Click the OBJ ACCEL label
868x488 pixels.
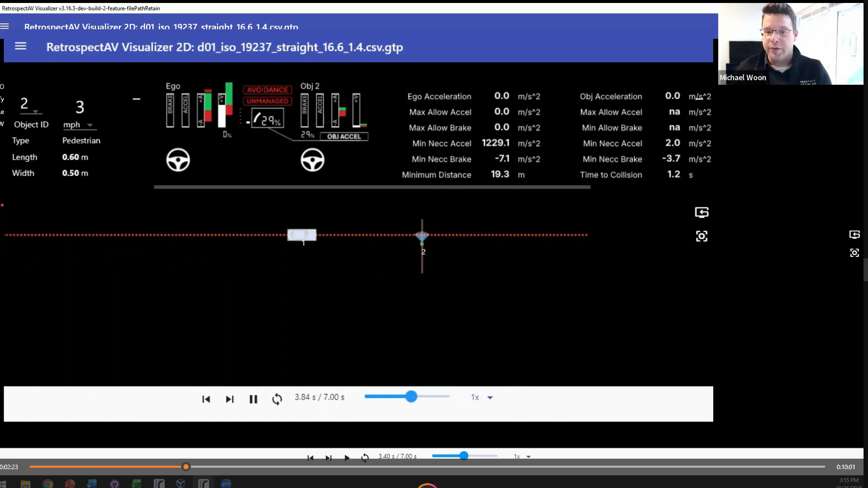[344, 136]
